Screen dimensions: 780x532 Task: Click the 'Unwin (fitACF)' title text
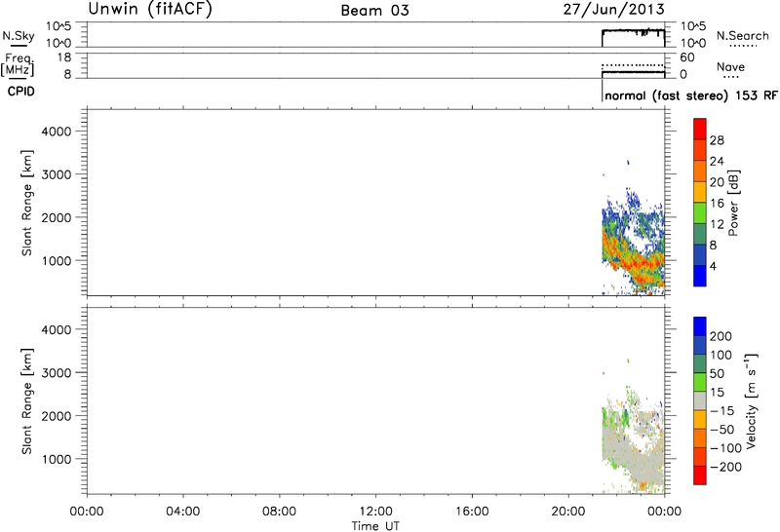click(150, 9)
